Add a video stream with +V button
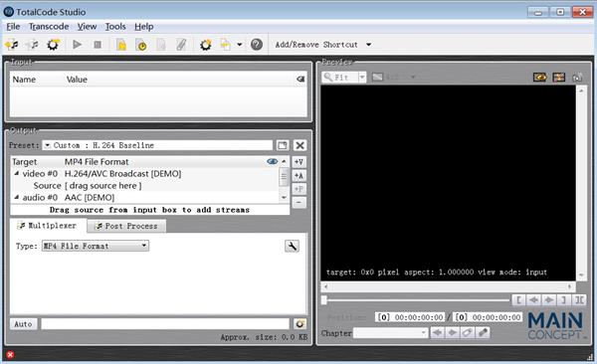 (298, 162)
